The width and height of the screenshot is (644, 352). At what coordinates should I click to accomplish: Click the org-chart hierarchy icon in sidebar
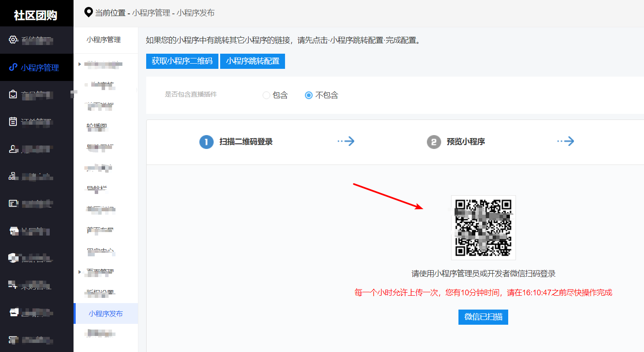pos(13,176)
